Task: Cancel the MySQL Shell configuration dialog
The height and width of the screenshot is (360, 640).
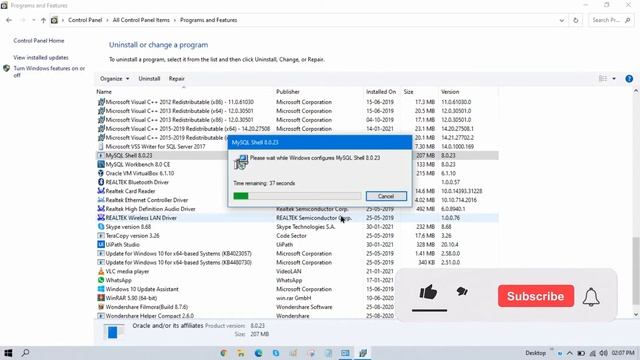Action: click(x=386, y=196)
